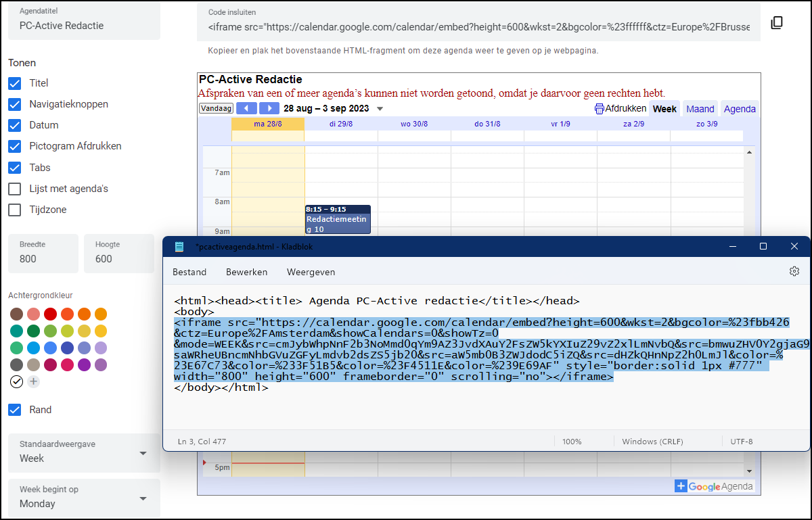
Task: Click the calendar scrollbar down arrow
Action: pos(748,470)
